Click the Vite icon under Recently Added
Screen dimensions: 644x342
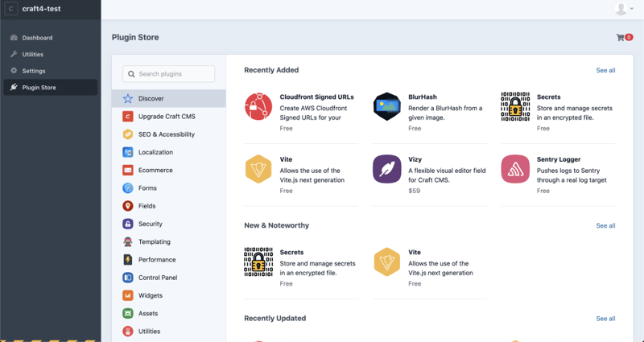[258, 169]
